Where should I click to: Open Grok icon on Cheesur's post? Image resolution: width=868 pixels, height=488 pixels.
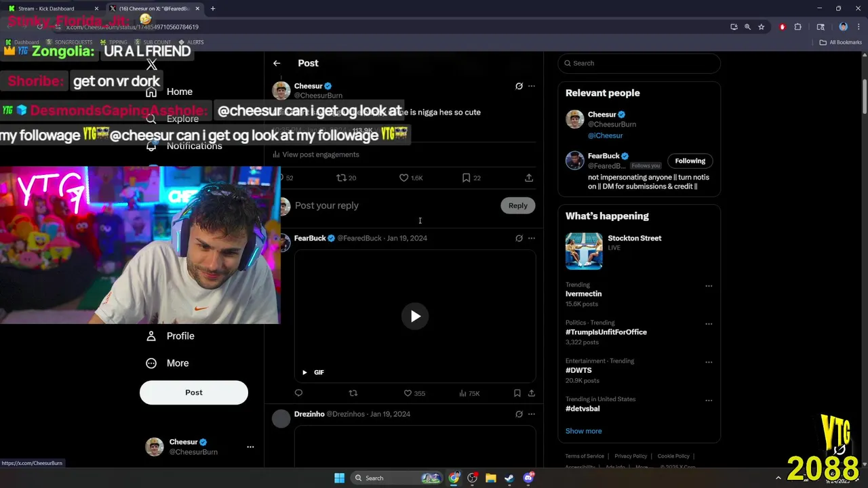click(519, 86)
